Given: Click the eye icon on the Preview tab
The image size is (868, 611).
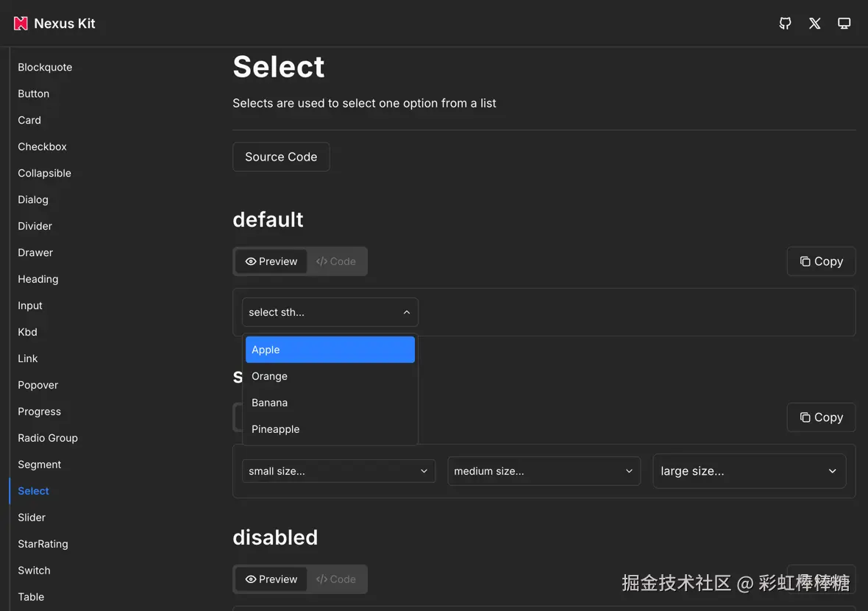Looking at the screenshot, I should (251, 261).
